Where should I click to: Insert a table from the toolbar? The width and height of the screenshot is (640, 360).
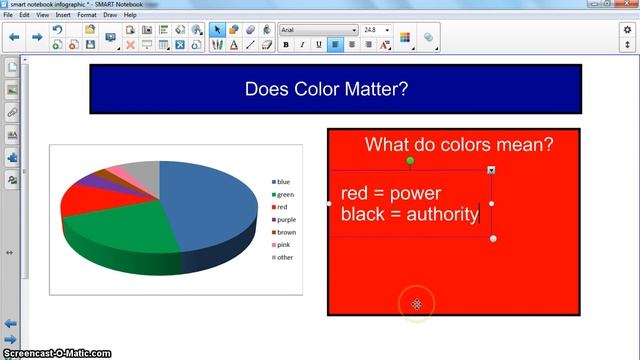[x=164, y=44]
